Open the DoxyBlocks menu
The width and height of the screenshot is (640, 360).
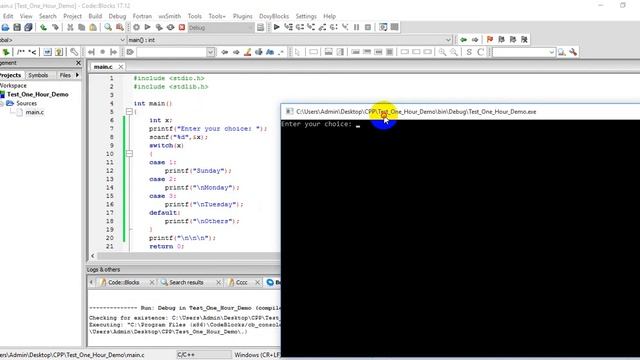tap(274, 16)
